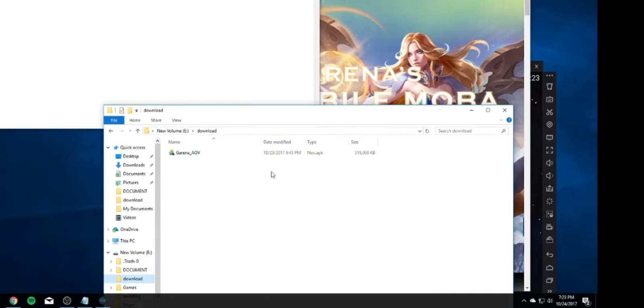Image resolution: width=644 pixels, height=308 pixels.
Task: Click the Nox app icon on taskbar
Action: coord(103,300)
